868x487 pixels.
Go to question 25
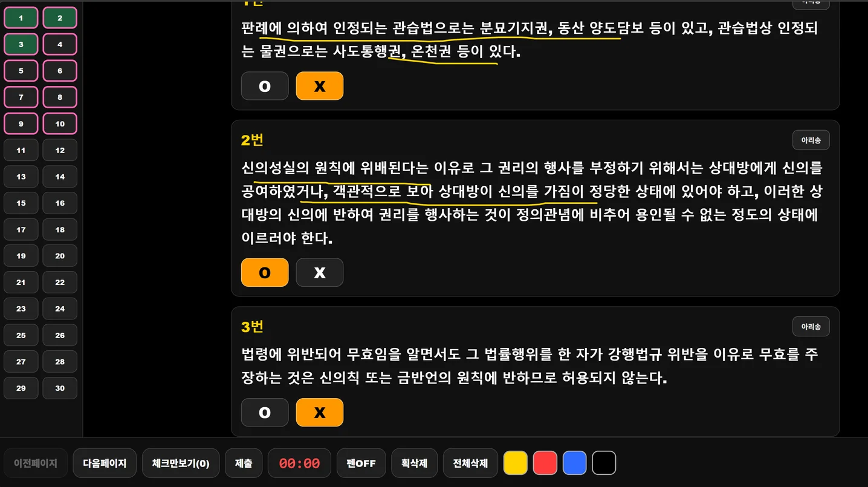coord(21,335)
